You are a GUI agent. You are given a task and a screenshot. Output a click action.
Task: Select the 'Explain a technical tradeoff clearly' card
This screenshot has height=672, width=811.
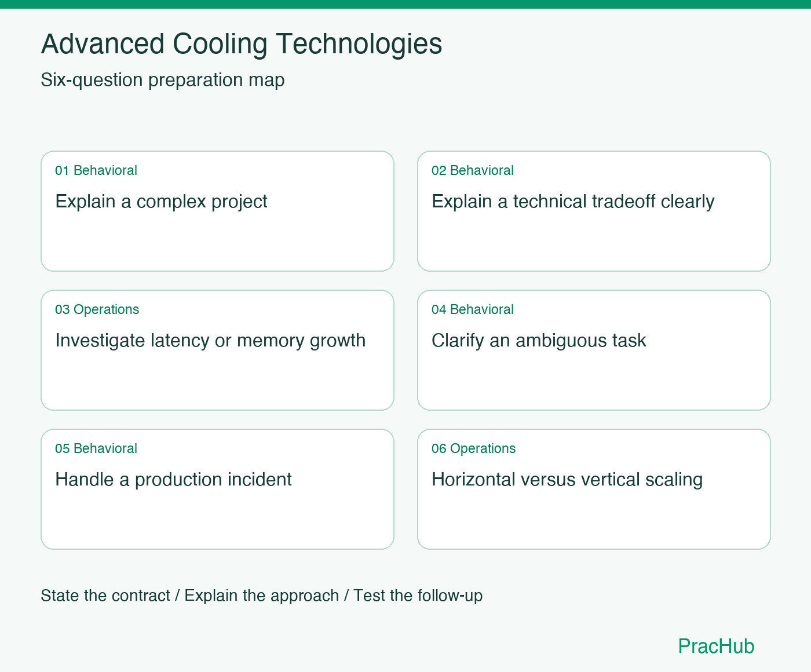(x=594, y=211)
